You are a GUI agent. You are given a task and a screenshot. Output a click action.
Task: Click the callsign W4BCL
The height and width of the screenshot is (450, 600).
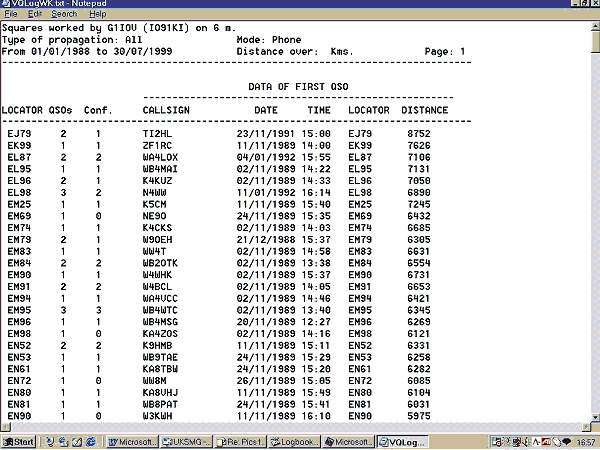point(157,287)
